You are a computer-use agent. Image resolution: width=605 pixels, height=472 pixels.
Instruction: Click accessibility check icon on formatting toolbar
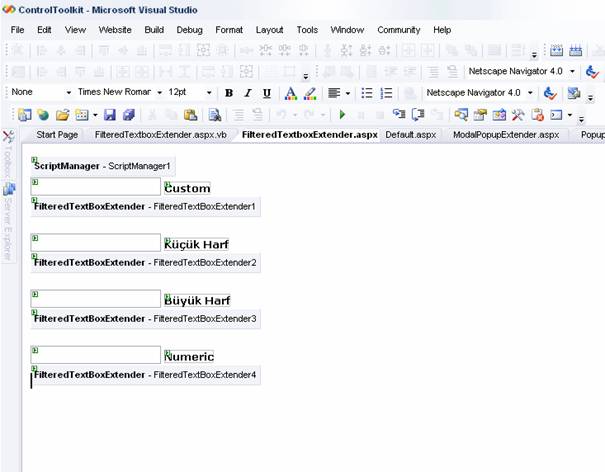pos(550,93)
